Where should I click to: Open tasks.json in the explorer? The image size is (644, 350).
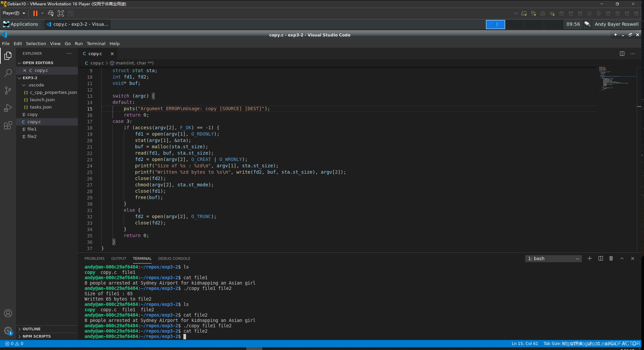(x=41, y=107)
